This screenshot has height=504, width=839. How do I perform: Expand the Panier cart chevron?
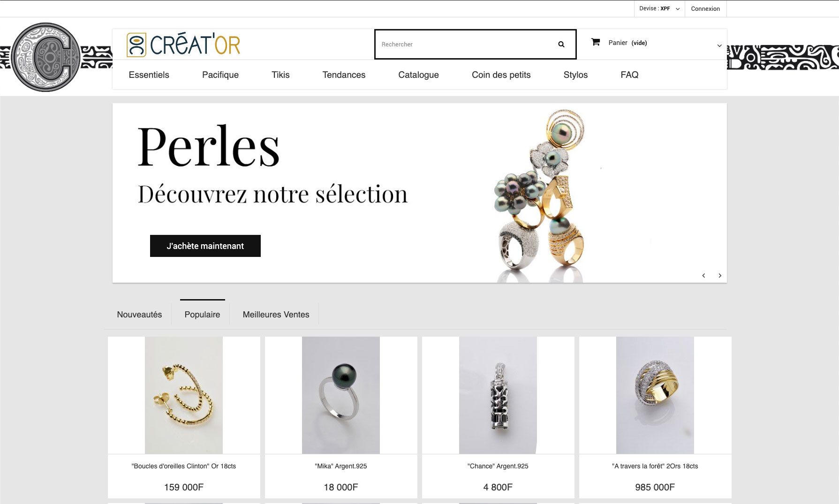[719, 46]
